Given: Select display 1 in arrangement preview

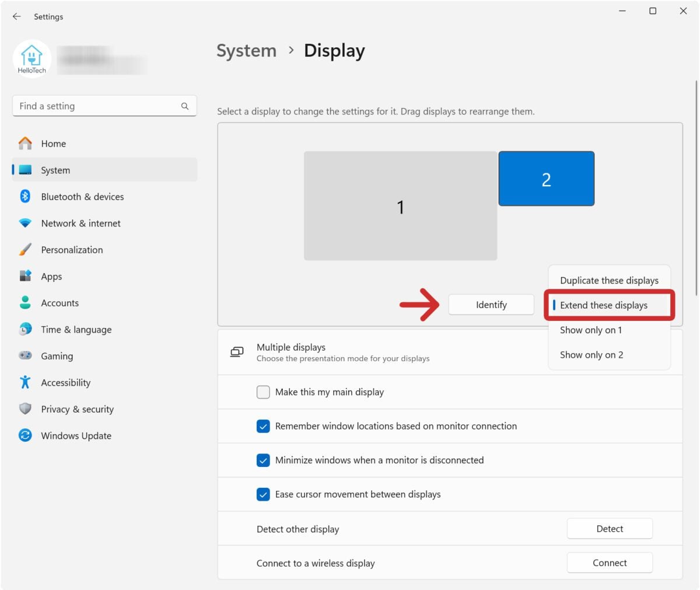Looking at the screenshot, I should click(400, 206).
